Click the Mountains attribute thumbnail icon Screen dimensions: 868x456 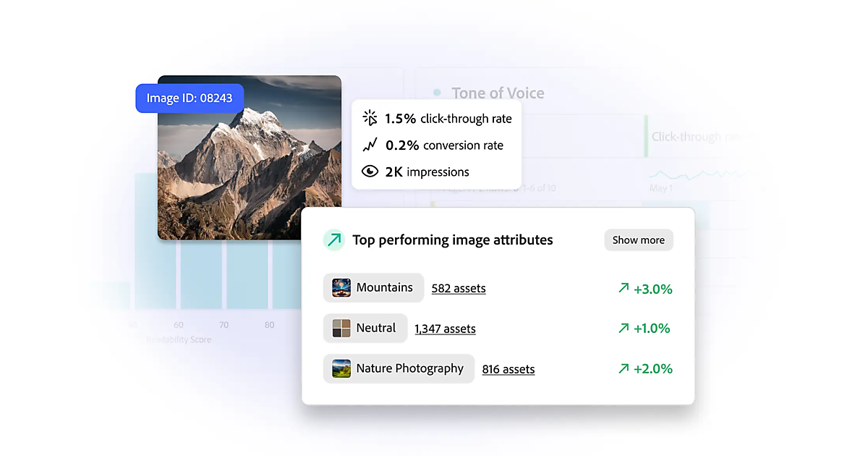(341, 288)
